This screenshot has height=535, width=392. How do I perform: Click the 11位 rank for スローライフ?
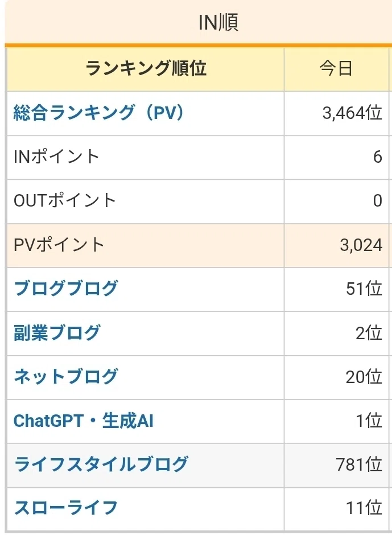tap(364, 508)
